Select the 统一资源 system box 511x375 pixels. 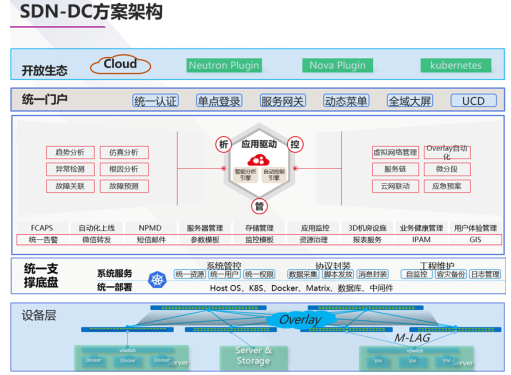click(190, 274)
